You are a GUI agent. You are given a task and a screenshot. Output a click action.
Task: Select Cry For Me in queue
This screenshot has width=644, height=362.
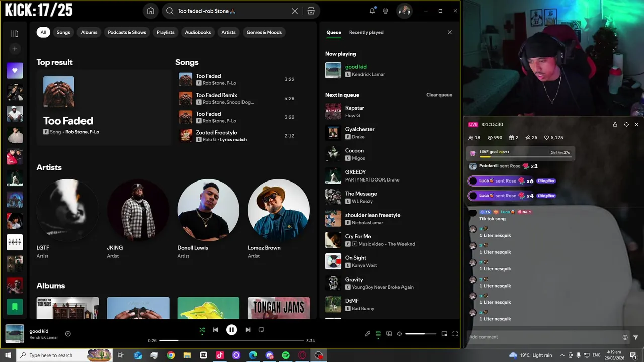pyautogui.click(x=389, y=240)
